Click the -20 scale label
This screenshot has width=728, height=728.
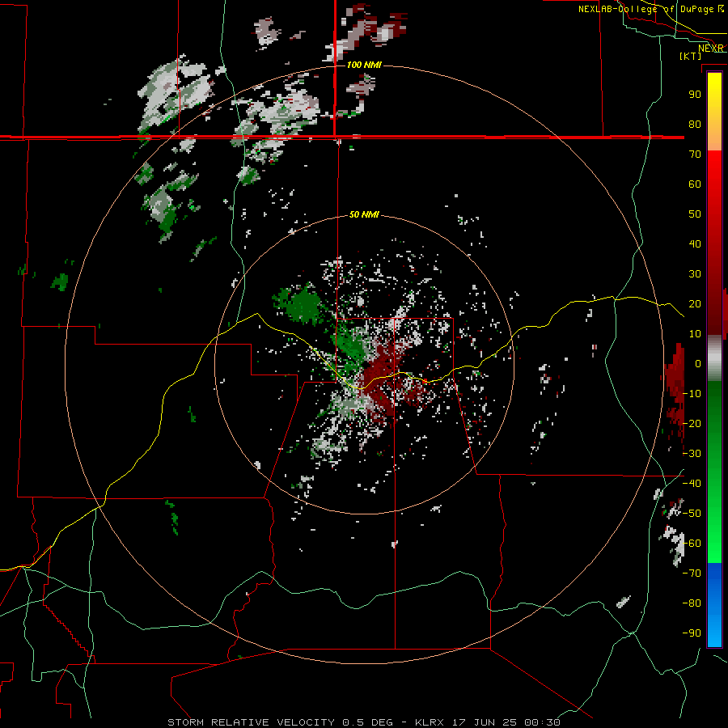coord(692,423)
